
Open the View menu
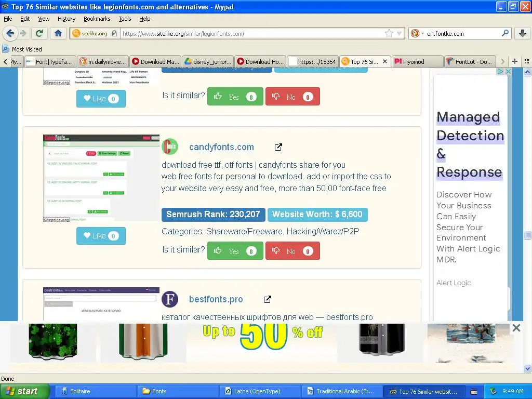pos(44,19)
